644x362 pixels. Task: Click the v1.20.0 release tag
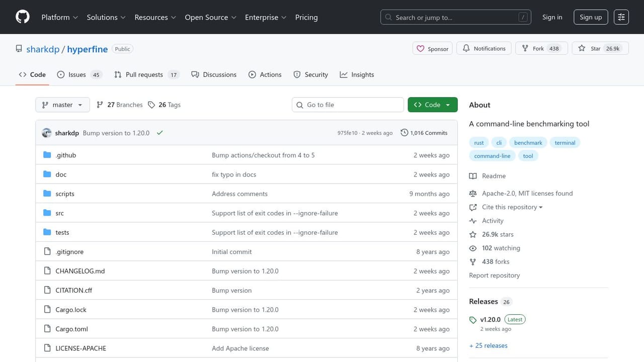490,319
